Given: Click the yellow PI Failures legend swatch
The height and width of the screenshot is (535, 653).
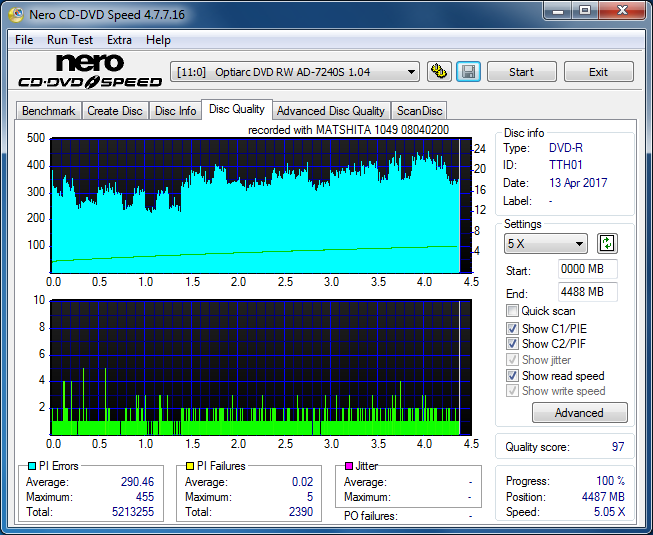Looking at the screenshot, I should tap(190, 466).
